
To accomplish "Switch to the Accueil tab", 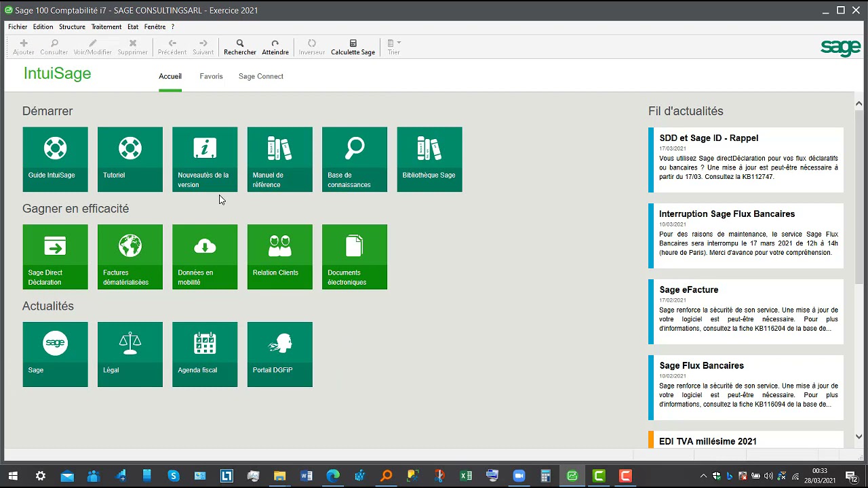I will click(x=170, y=77).
